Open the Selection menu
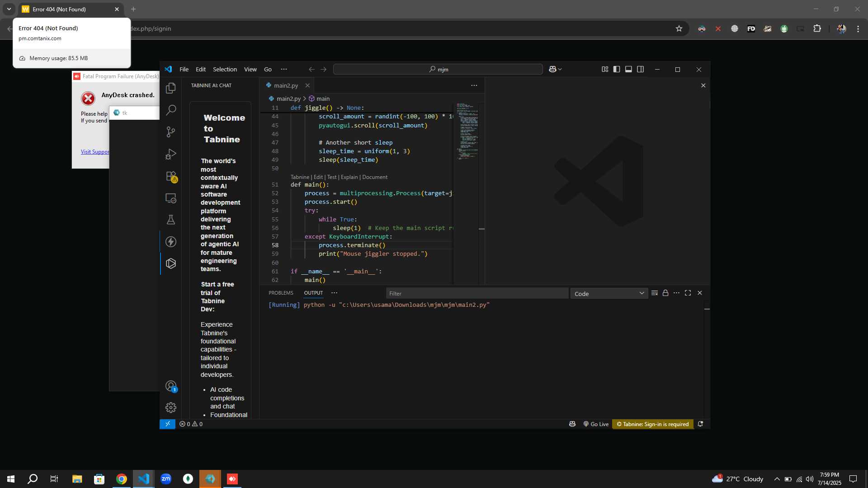868x488 pixels. coord(225,69)
